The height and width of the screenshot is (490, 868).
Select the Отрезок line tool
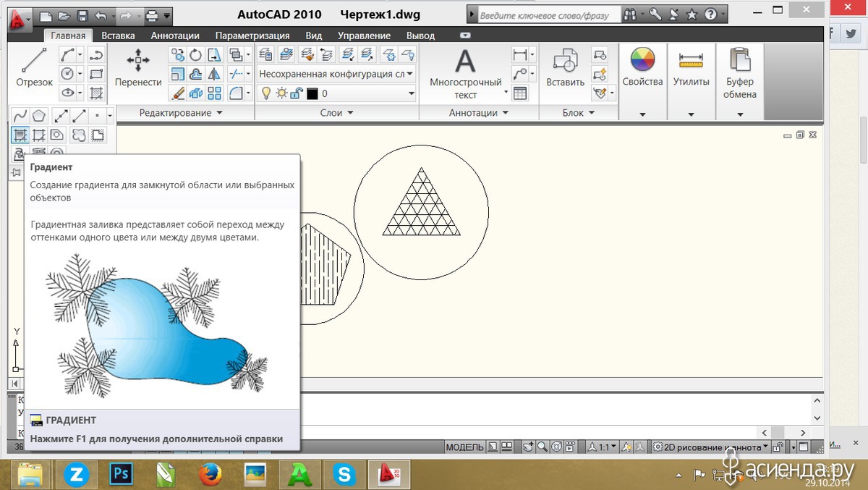[34, 67]
